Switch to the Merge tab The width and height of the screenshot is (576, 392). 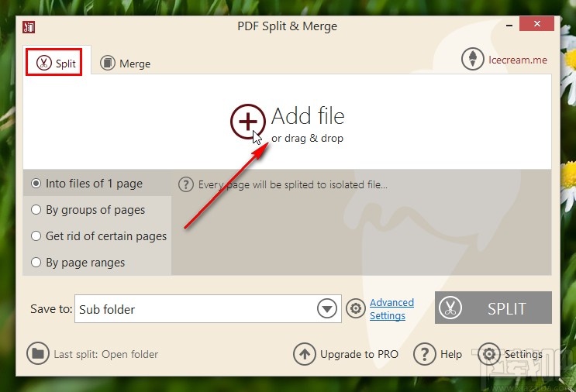(x=126, y=63)
